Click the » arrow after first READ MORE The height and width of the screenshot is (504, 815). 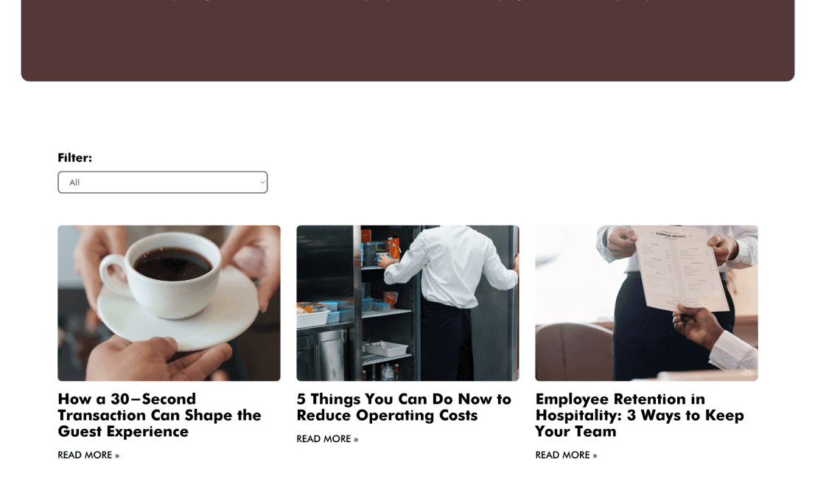(x=117, y=455)
